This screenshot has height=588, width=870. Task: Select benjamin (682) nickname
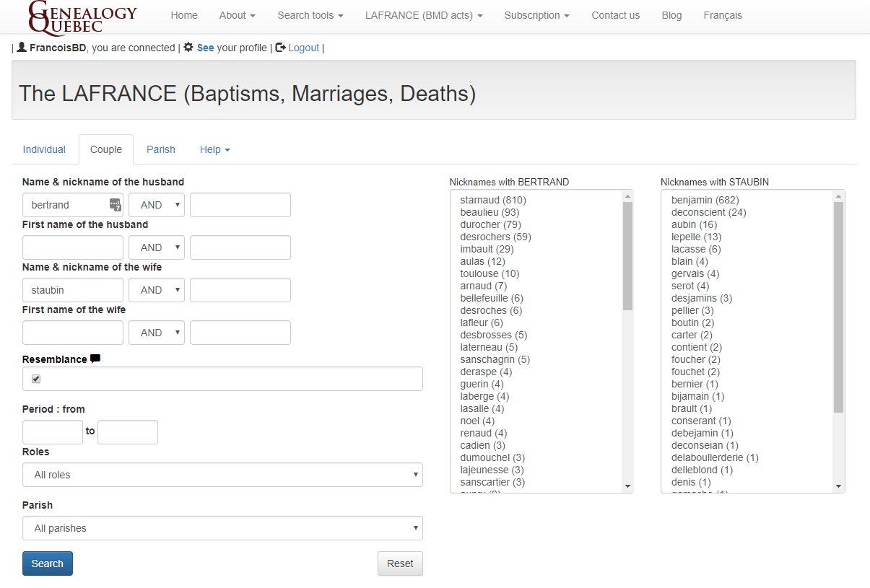pos(705,200)
